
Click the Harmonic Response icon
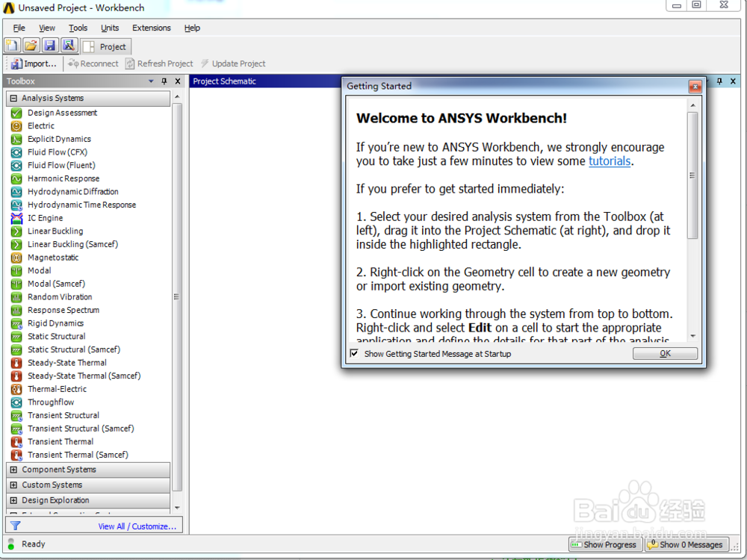[16, 178]
